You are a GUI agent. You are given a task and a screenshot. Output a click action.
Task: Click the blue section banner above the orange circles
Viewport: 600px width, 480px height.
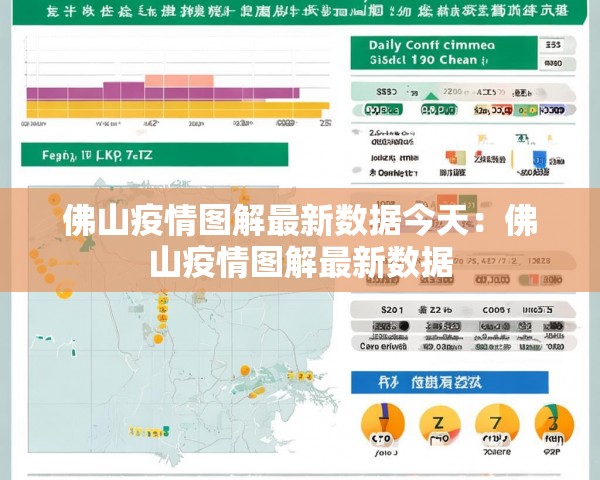click(x=450, y=382)
